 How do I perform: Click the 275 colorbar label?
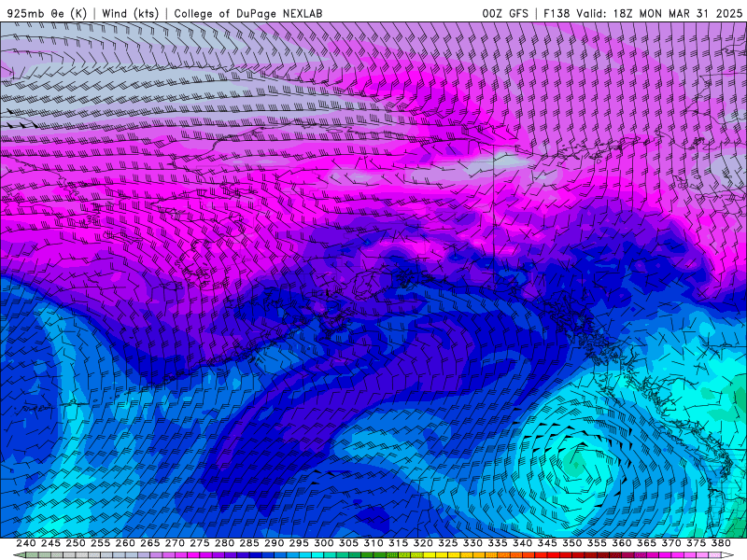point(200,543)
